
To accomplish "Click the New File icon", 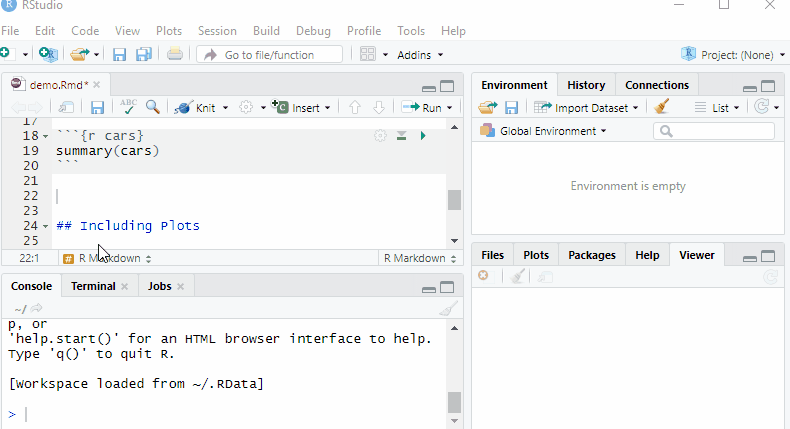I will [x=6, y=54].
